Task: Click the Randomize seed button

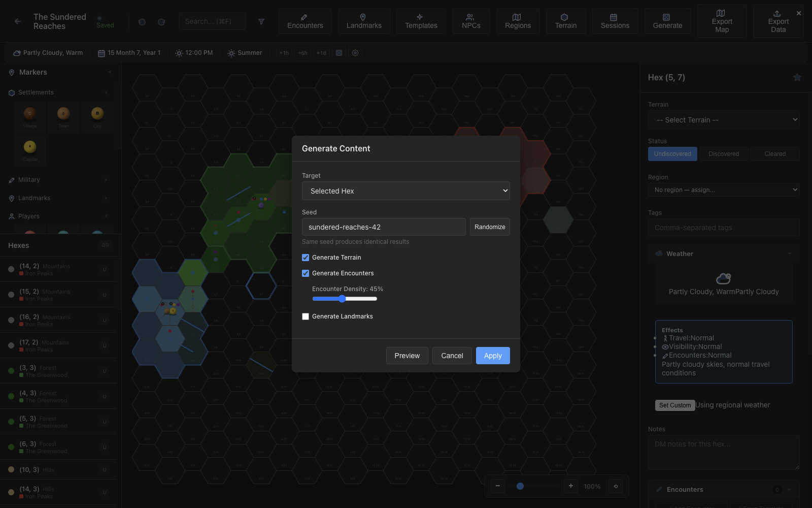Action: point(490,227)
